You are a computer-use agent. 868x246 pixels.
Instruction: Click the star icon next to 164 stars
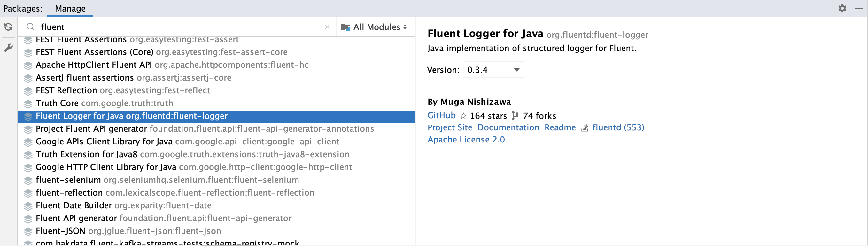pyautogui.click(x=464, y=116)
